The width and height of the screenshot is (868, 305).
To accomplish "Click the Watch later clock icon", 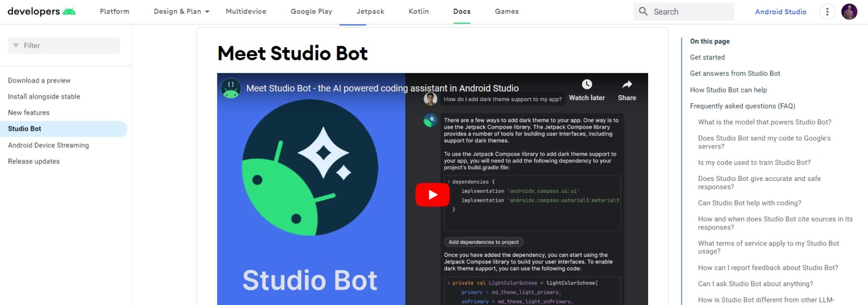I will [x=586, y=85].
